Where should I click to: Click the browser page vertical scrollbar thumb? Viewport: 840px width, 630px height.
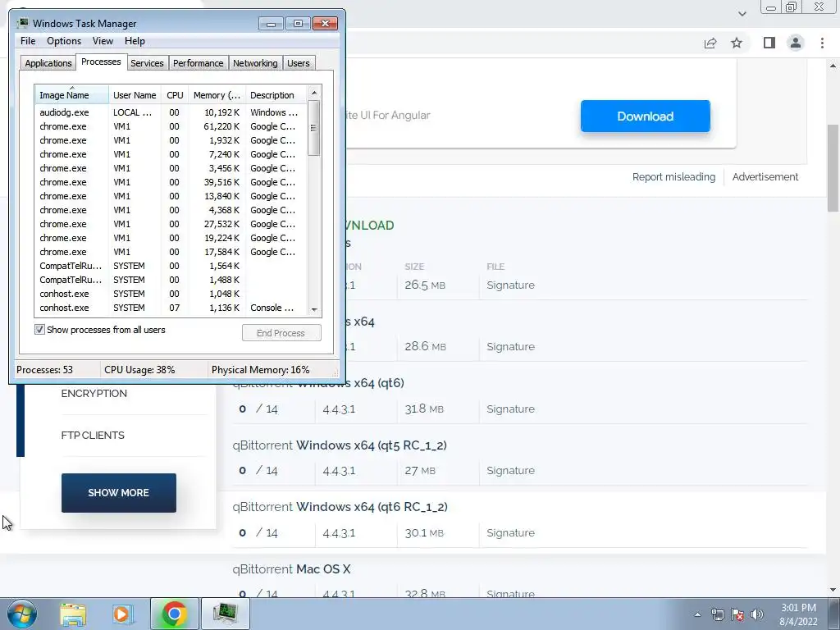pyautogui.click(x=833, y=167)
